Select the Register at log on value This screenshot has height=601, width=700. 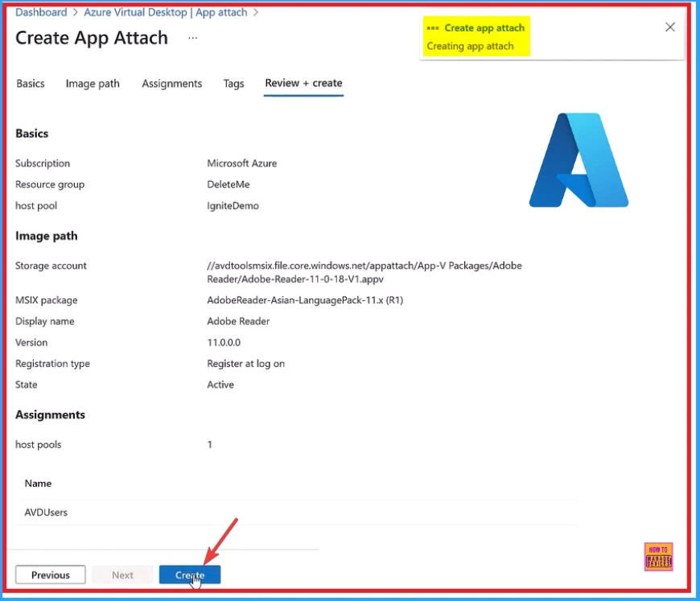click(x=245, y=364)
